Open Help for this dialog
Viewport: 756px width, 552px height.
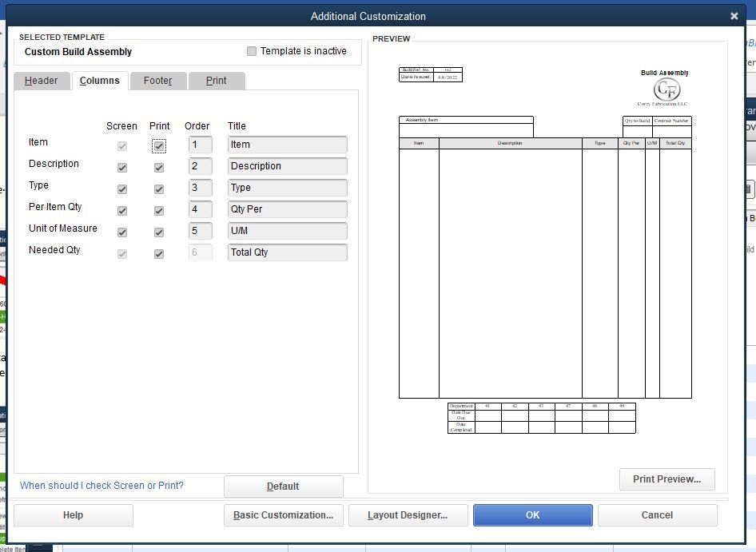click(73, 515)
